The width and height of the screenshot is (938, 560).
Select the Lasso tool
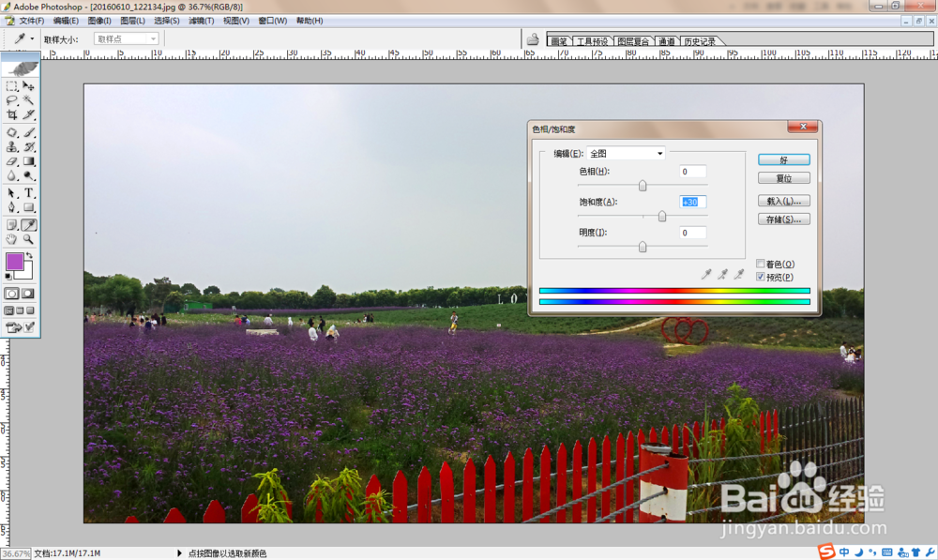coord(12,100)
